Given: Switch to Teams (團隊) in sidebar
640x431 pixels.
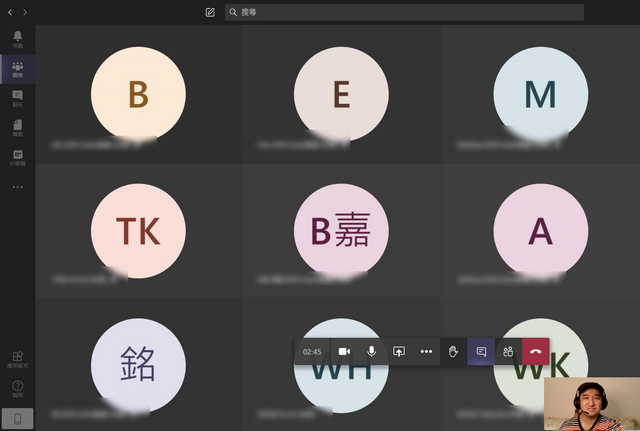Looking at the screenshot, I should 17,68.
